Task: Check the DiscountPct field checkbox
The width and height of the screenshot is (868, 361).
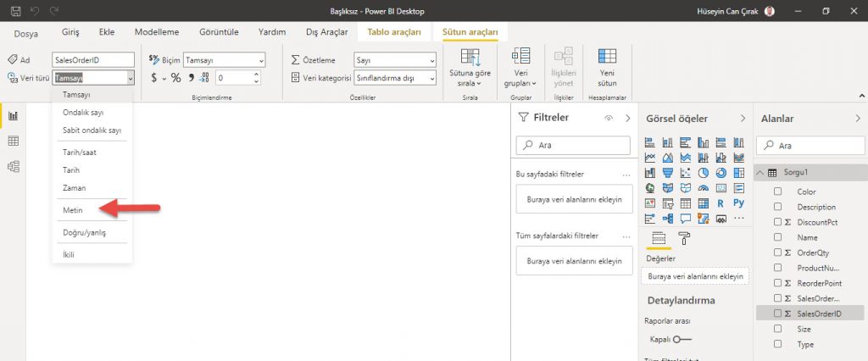Action: pos(778,222)
